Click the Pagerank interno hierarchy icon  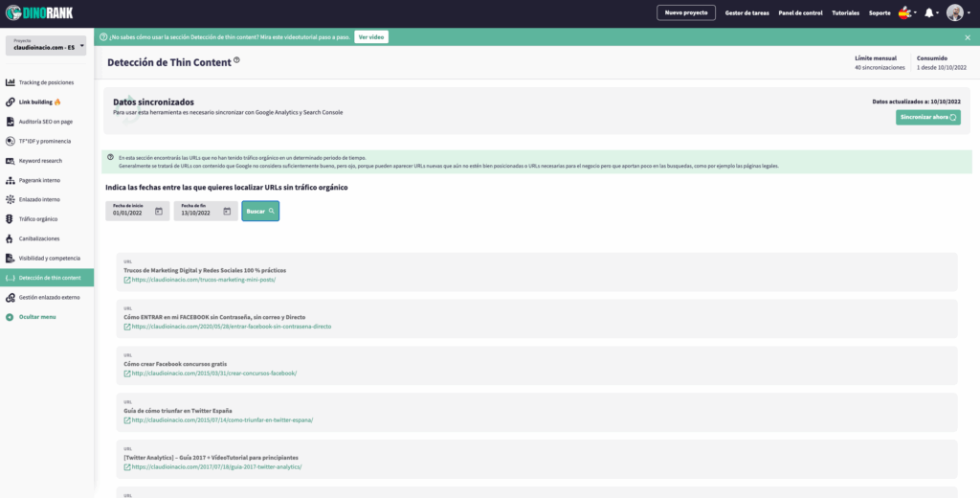pos(10,180)
